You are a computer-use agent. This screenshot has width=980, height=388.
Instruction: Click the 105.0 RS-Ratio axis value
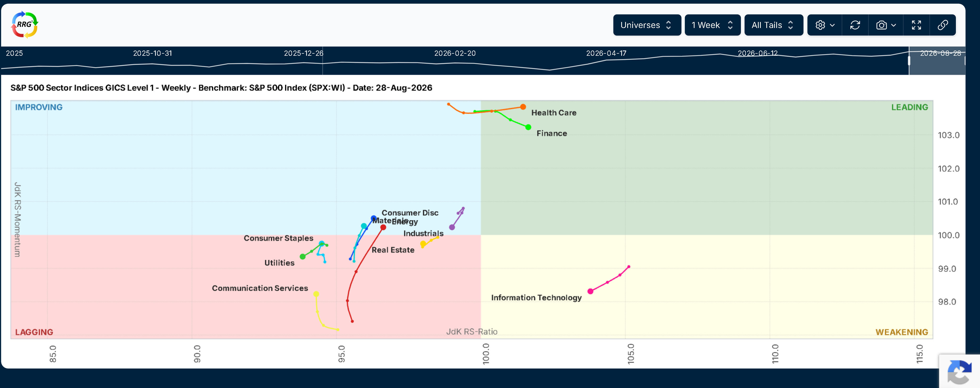[x=631, y=354]
